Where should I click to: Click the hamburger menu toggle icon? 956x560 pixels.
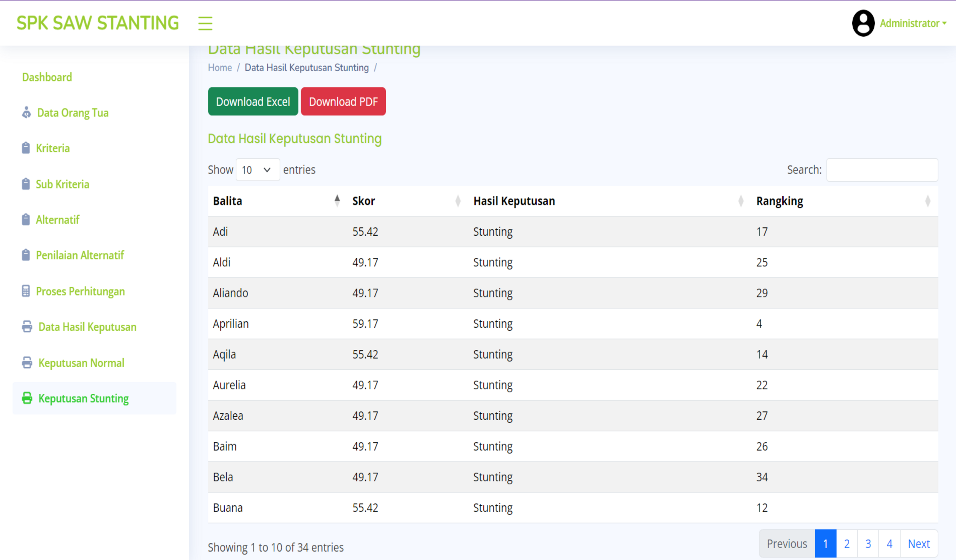pyautogui.click(x=205, y=23)
